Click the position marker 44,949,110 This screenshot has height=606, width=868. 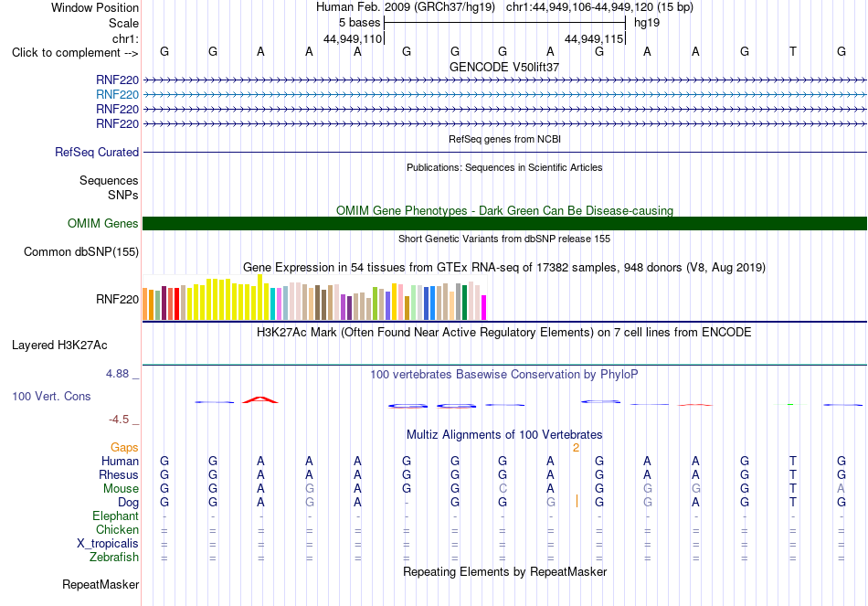[x=353, y=38]
